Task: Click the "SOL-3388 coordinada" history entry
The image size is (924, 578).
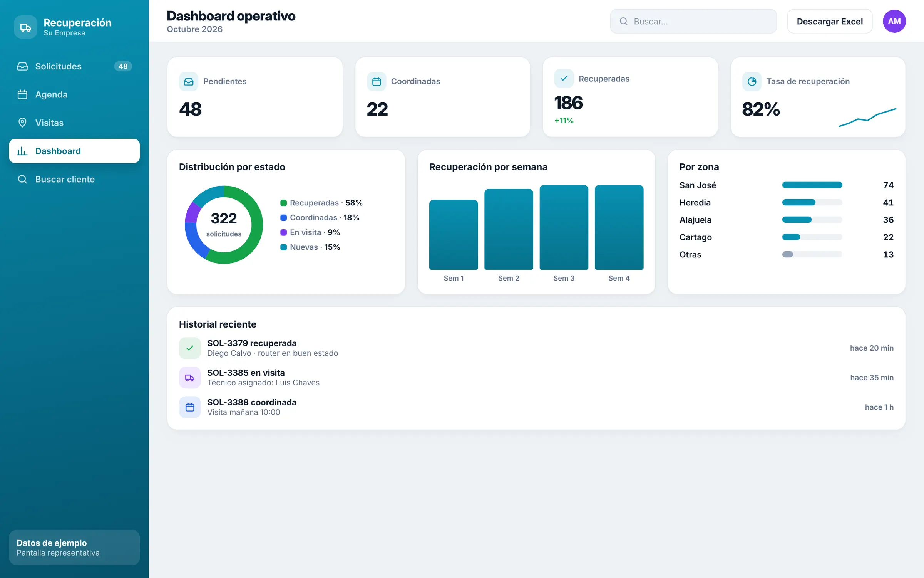Action: [x=536, y=407]
